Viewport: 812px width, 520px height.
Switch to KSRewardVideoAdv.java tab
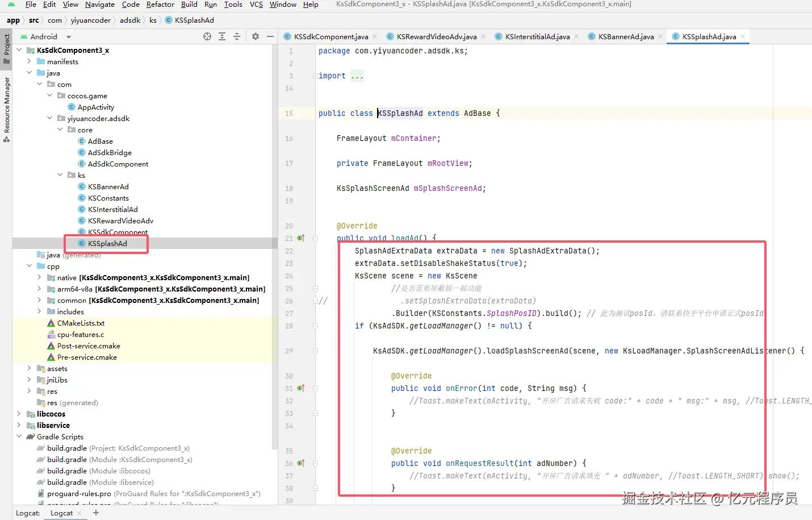point(436,37)
